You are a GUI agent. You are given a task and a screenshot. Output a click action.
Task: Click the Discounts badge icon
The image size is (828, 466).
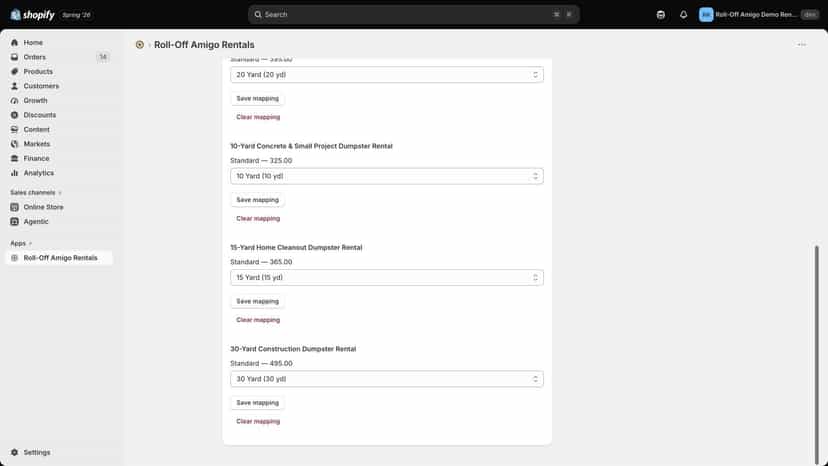[14, 115]
